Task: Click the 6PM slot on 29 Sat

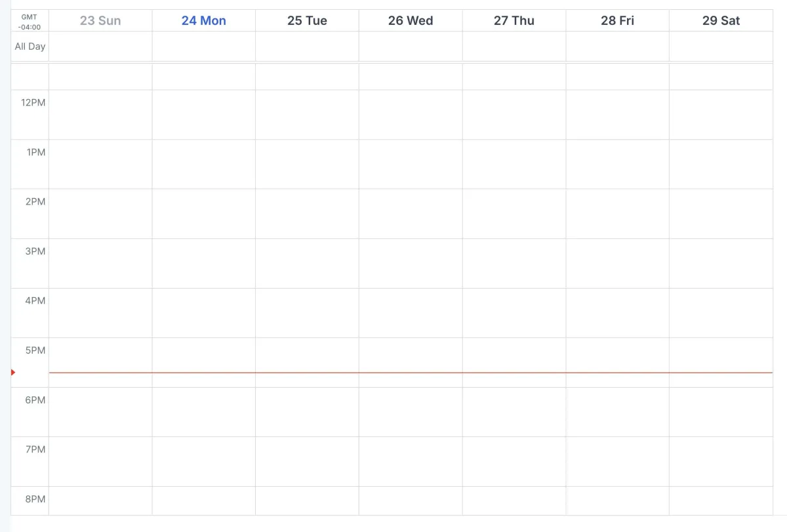Action: pyautogui.click(x=721, y=412)
